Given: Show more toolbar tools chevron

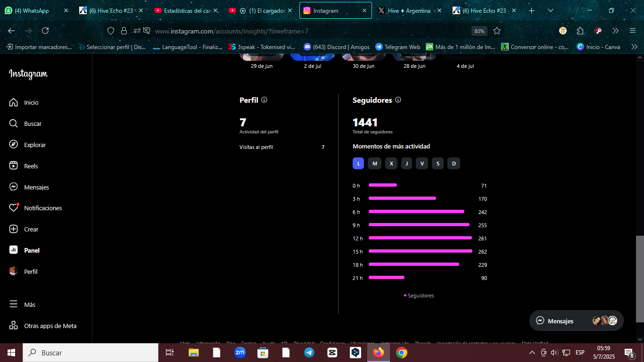Looking at the screenshot, I should (x=615, y=31).
